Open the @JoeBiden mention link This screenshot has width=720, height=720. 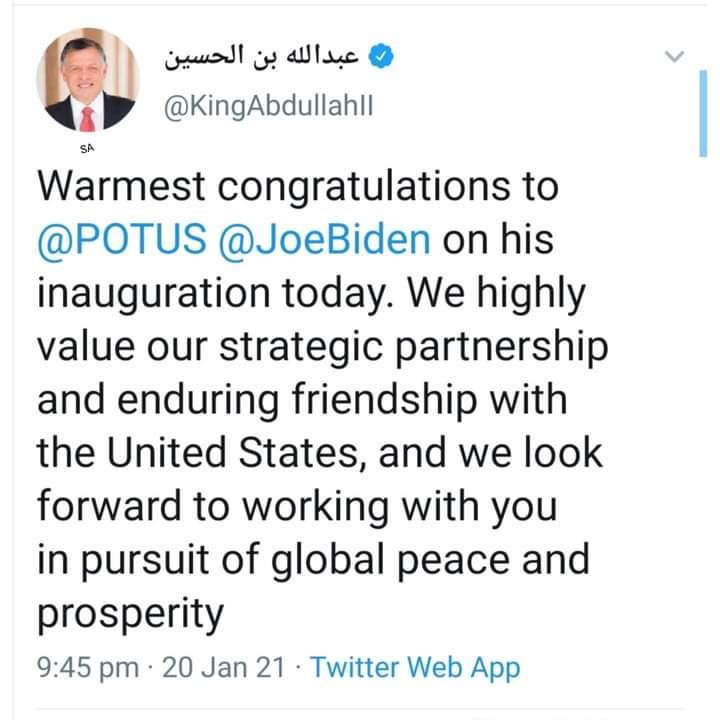tap(324, 240)
